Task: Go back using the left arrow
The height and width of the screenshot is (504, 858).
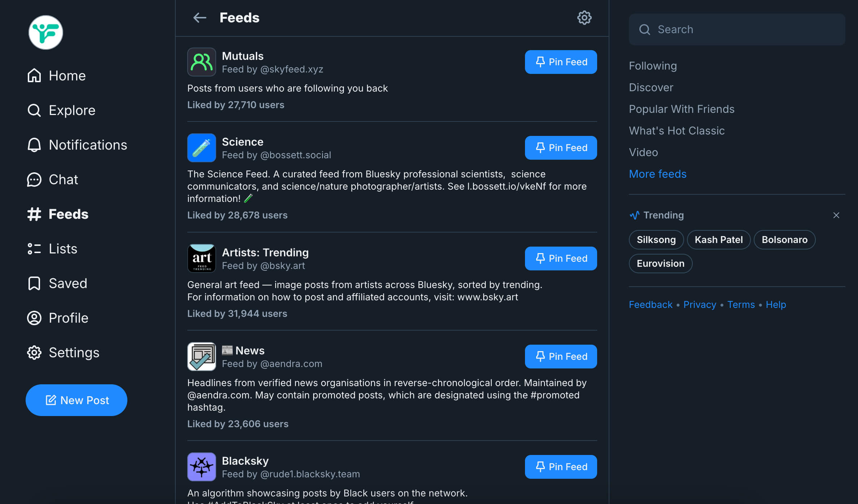Action: click(x=200, y=18)
